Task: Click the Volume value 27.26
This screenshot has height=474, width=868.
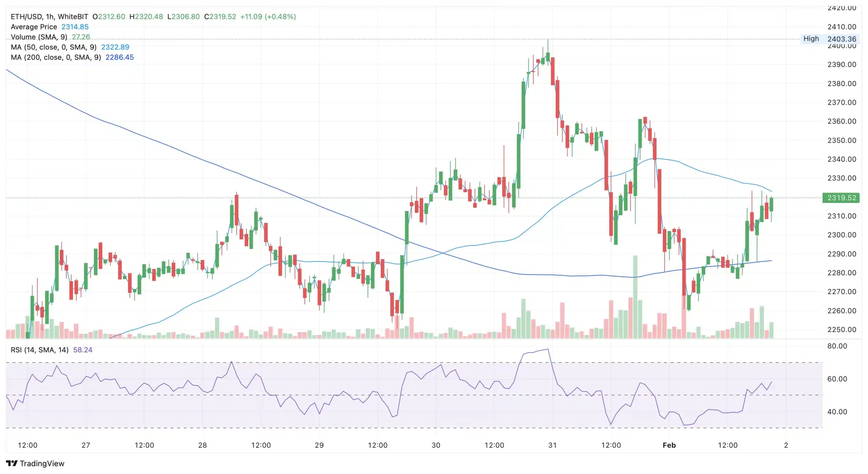Action: 81,37
